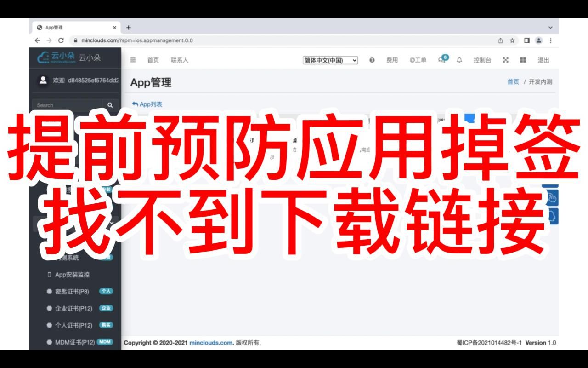This screenshot has height=368, width=588.
Task: Open 首页 in top navigation
Action: coord(153,60)
